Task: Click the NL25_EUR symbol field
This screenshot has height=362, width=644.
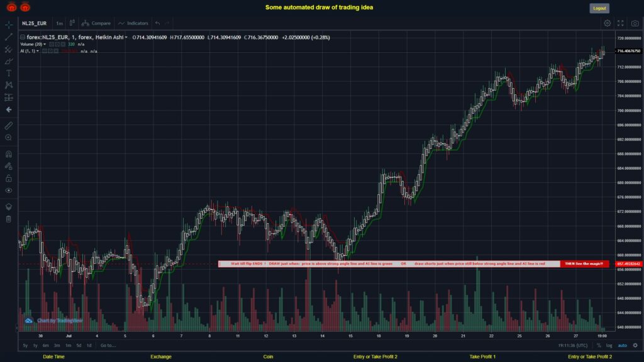Action: (x=34, y=23)
